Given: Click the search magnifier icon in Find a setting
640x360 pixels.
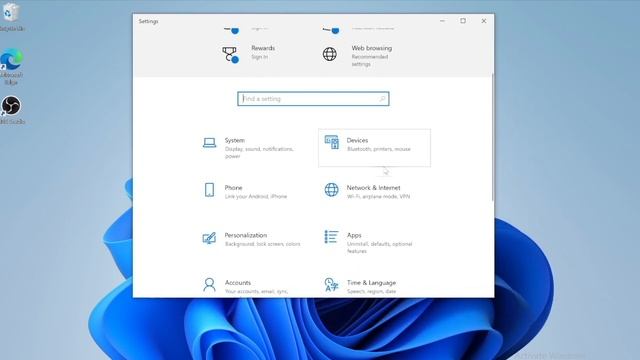Looking at the screenshot, I should click(382, 99).
